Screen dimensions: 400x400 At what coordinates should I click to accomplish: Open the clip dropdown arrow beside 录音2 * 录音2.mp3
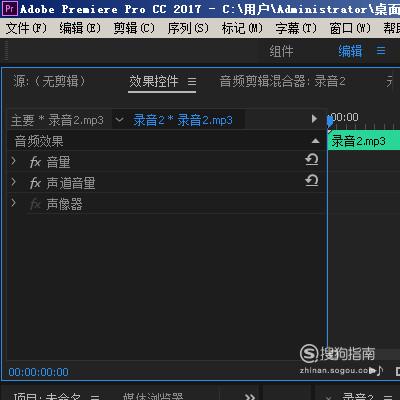tap(119, 120)
